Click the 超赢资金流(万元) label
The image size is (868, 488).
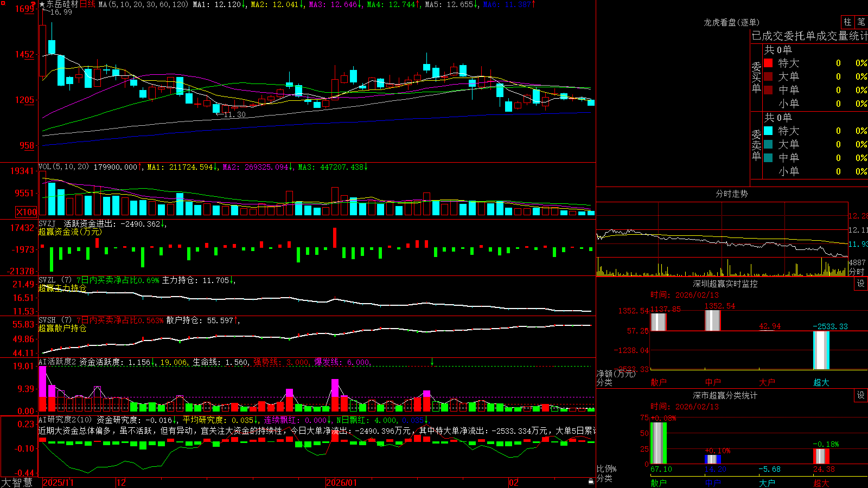pyautogui.click(x=69, y=232)
